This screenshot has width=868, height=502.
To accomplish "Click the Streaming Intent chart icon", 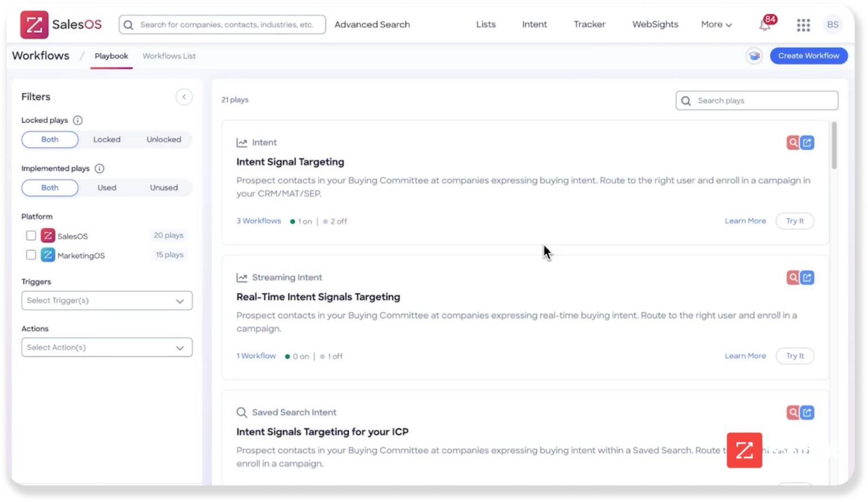I will tap(242, 277).
